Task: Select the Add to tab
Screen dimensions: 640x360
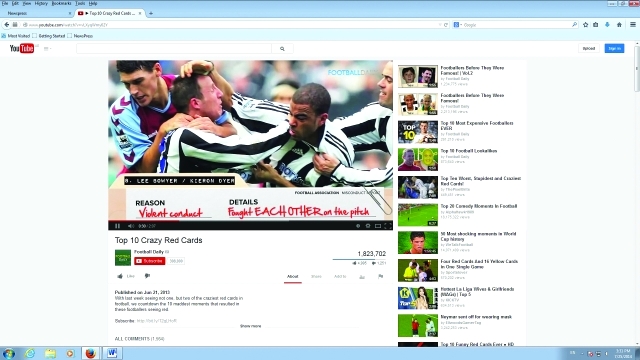Action: (340, 277)
